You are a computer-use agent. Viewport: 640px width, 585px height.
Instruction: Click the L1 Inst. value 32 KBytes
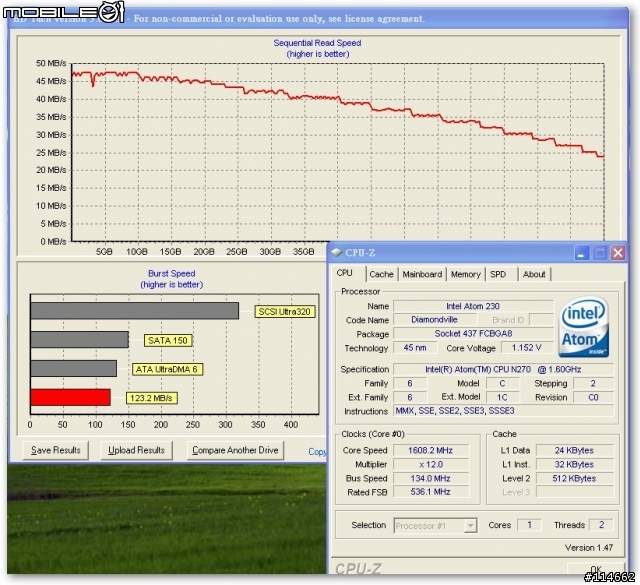click(574, 465)
